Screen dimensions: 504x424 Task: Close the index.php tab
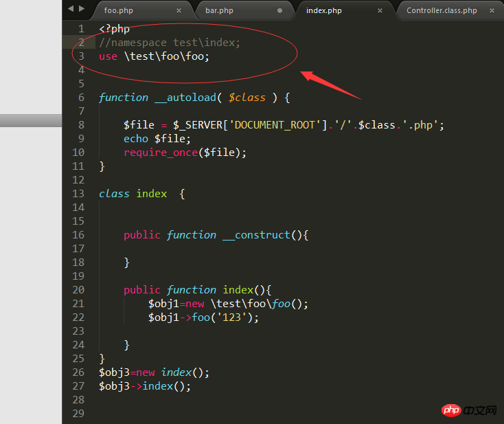[x=380, y=10]
